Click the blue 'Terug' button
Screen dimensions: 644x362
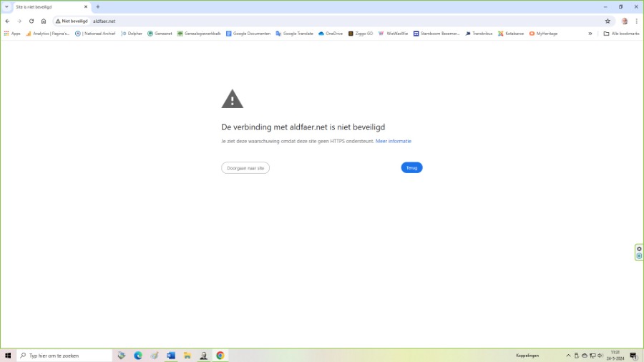411,168
